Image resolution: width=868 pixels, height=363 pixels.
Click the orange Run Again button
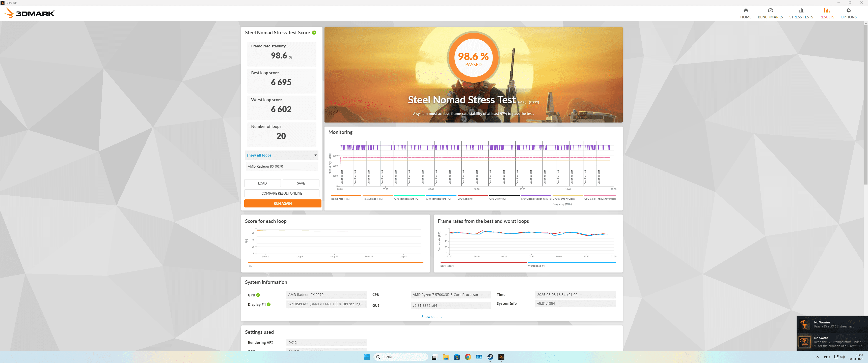click(282, 203)
